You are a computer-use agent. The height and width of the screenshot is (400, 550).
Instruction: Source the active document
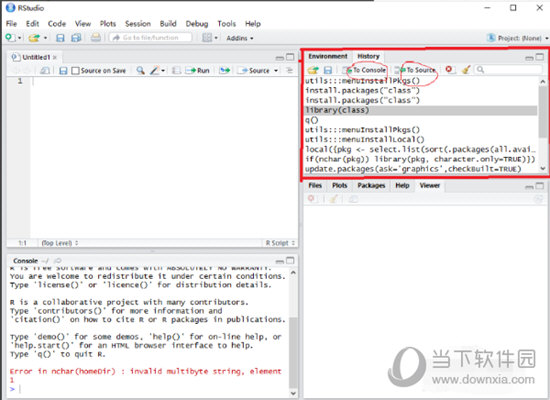253,71
